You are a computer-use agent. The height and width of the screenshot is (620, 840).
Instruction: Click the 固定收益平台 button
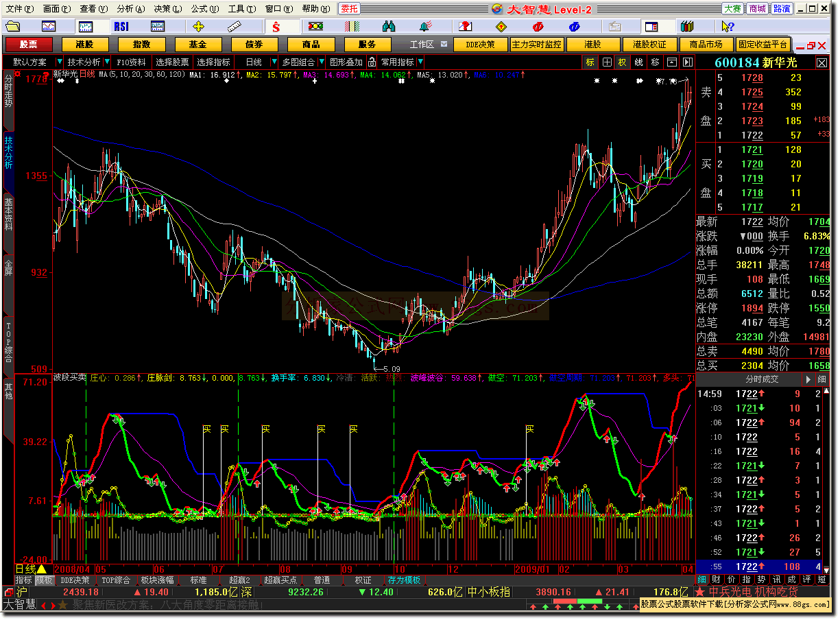763,44
